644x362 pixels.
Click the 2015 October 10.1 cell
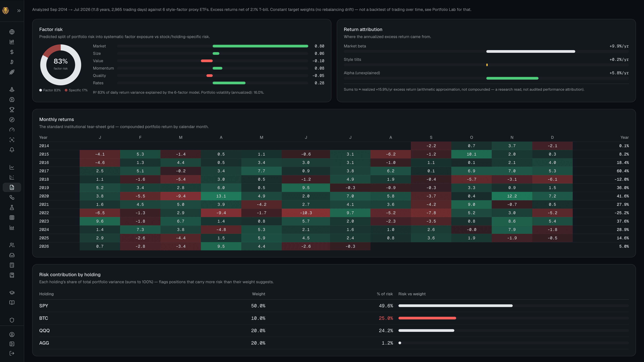(471, 154)
